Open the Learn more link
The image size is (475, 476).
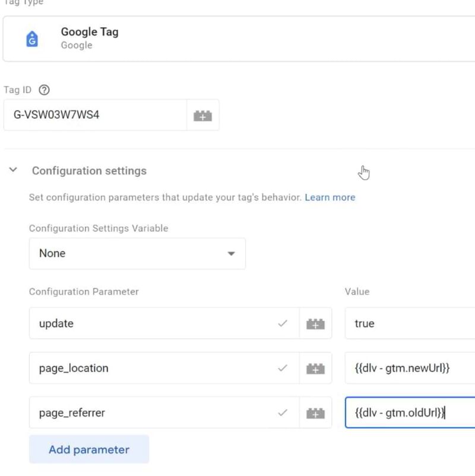pyautogui.click(x=330, y=197)
